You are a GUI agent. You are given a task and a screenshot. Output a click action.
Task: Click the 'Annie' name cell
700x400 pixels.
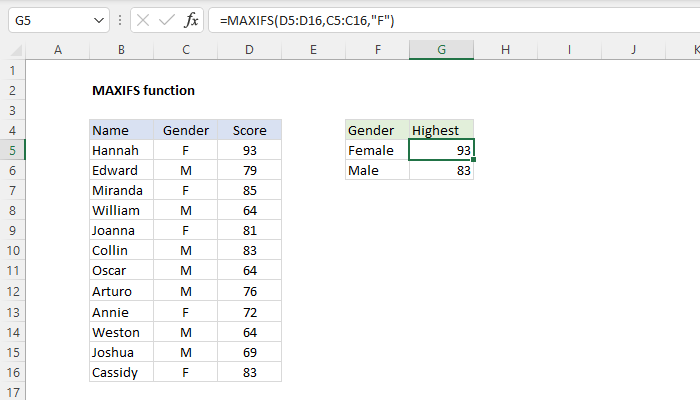(121, 312)
